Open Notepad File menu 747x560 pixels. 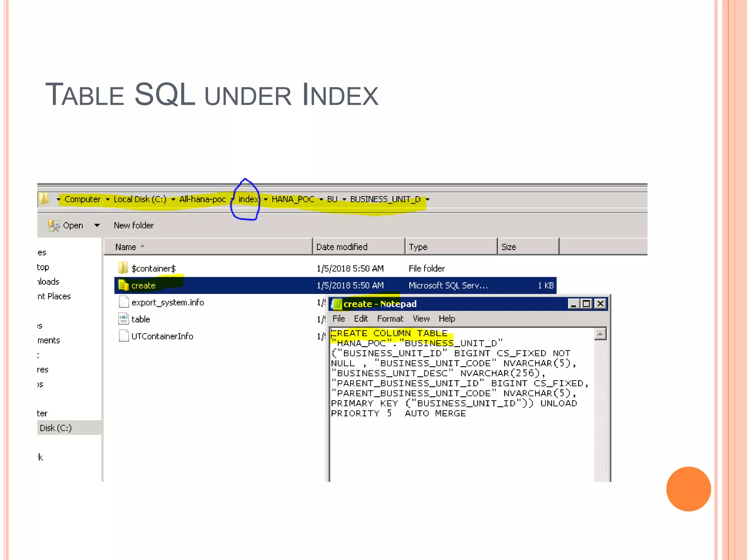pos(338,319)
